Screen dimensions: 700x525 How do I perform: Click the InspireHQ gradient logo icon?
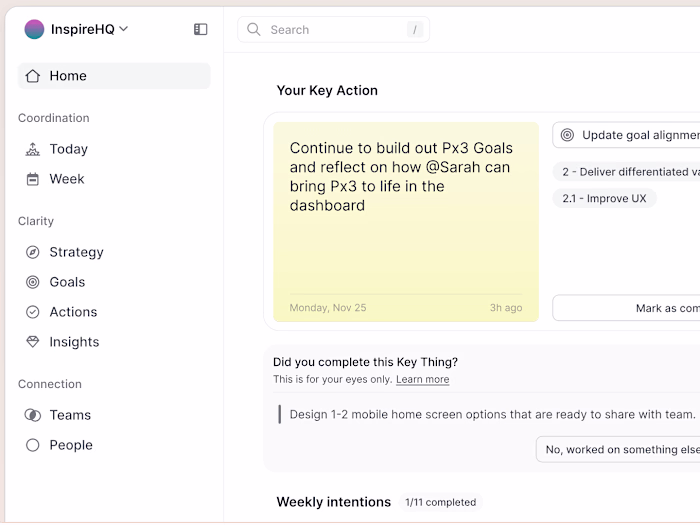pyautogui.click(x=34, y=29)
